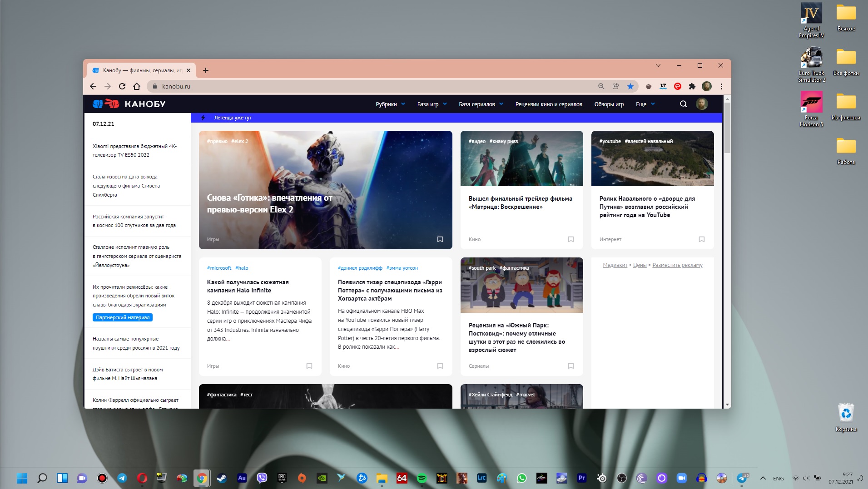Open the Канобу site search
The height and width of the screenshot is (489, 868).
point(683,104)
